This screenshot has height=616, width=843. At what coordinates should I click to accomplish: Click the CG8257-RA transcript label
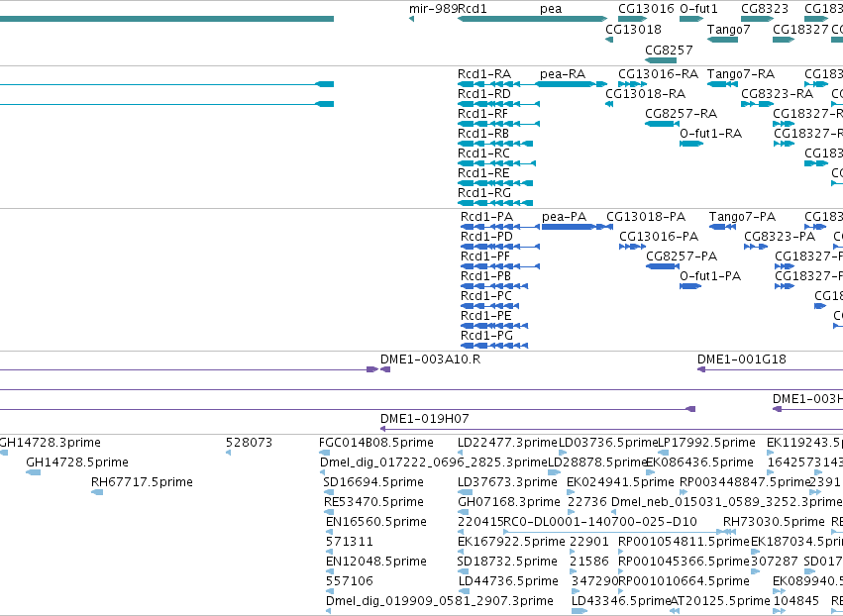point(682,114)
